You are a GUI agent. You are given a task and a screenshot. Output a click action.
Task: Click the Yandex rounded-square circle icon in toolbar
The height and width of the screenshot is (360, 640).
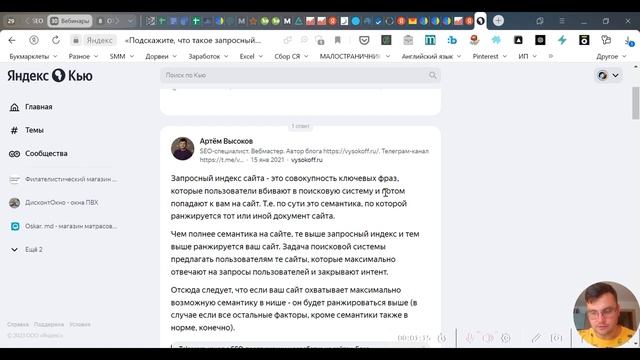tap(34, 40)
